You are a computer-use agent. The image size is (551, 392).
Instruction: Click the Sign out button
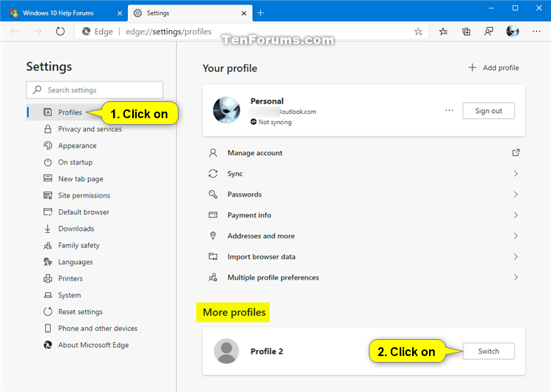(x=489, y=111)
